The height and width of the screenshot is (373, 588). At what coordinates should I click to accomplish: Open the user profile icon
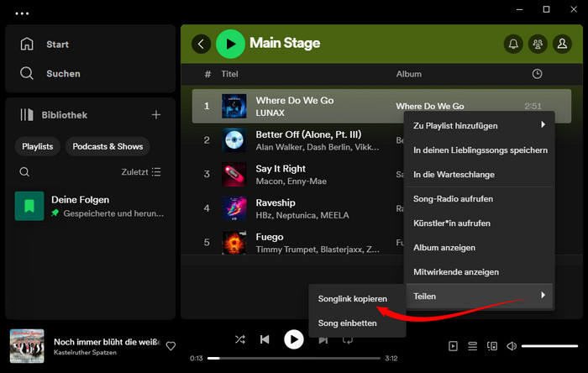tap(562, 44)
